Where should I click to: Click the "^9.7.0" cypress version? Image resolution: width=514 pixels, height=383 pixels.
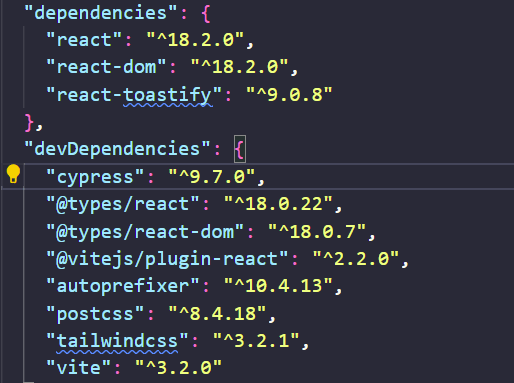click(x=212, y=177)
